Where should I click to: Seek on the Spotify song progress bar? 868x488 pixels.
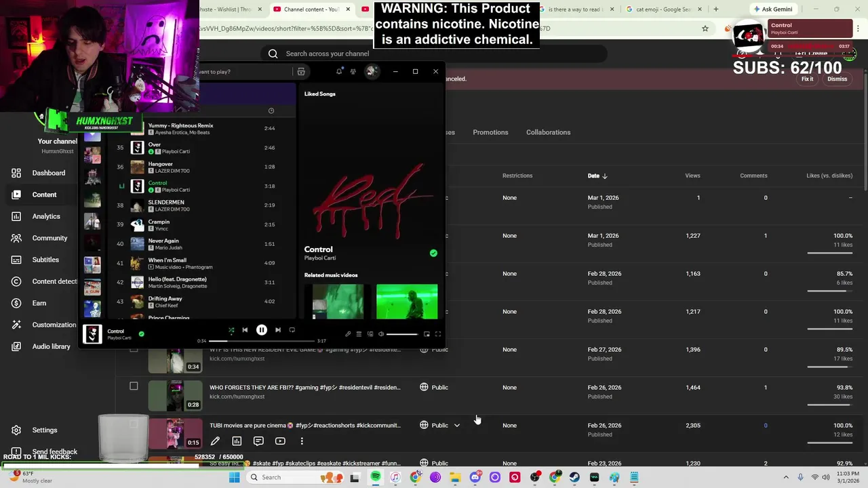[x=261, y=341]
